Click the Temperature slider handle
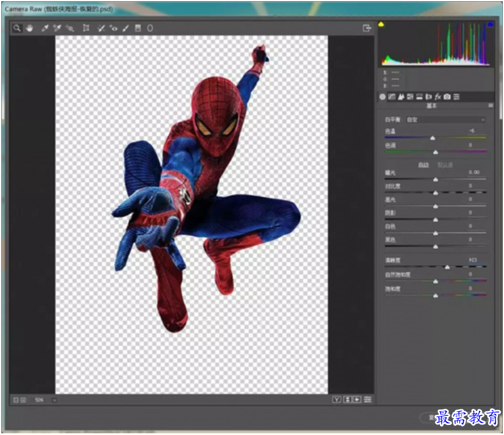Image resolution: width=504 pixels, height=435 pixels. coord(433,138)
